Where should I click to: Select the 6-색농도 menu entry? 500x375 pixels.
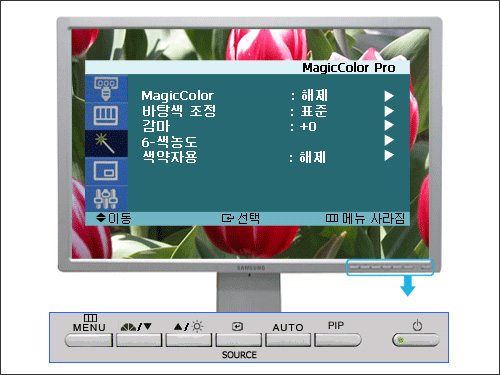point(169,142)
